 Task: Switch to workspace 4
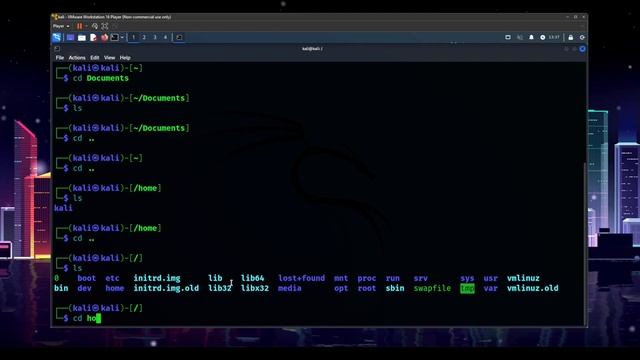click(x=165, y=37)
